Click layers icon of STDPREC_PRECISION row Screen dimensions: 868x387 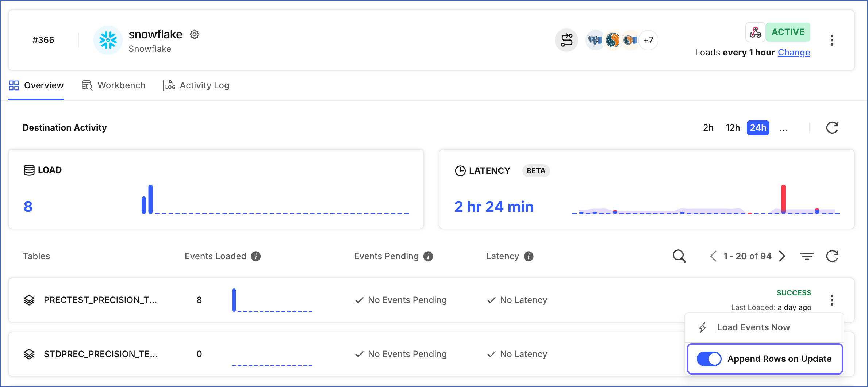point(29,354)
